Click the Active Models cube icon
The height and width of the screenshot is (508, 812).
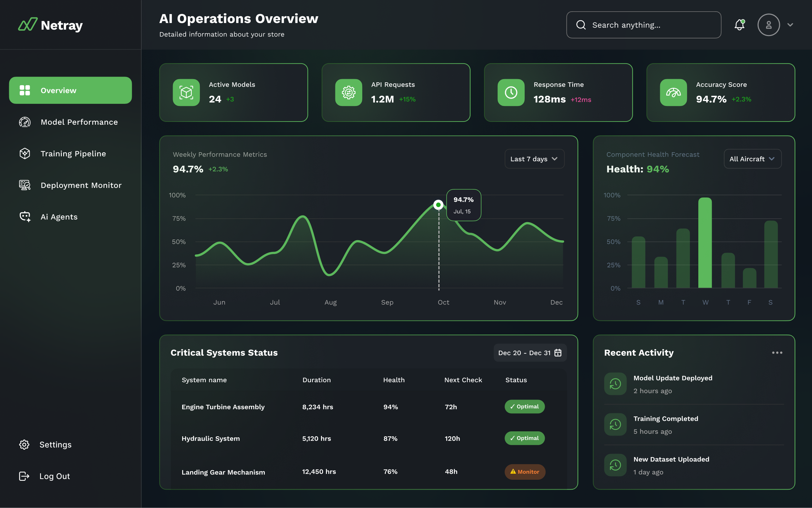[186, 93]
